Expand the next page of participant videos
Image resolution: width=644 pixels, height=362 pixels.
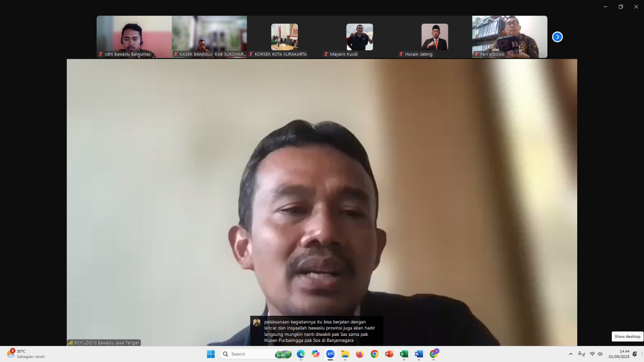pyautogui.click(x=557, y=37)
